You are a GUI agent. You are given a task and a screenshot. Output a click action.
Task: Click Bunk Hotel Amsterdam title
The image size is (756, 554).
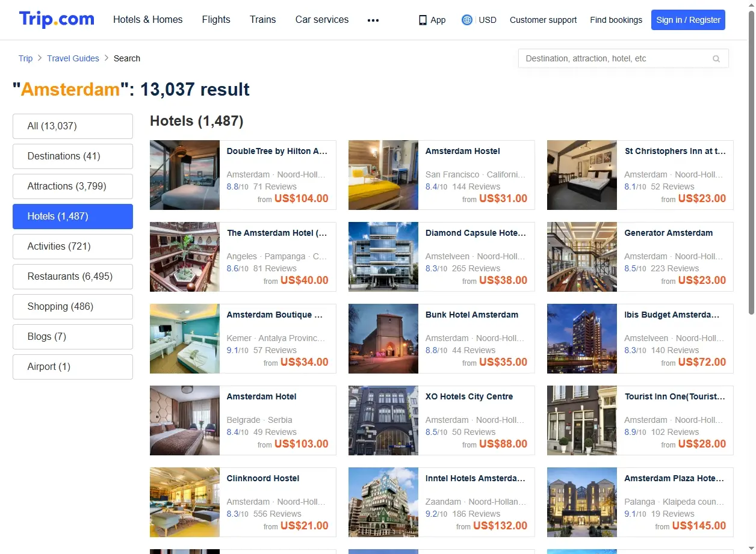(472, 315)
